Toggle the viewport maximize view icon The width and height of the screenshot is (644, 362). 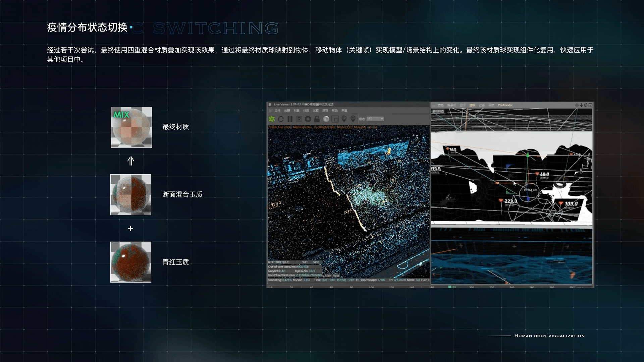coord(590,105)
